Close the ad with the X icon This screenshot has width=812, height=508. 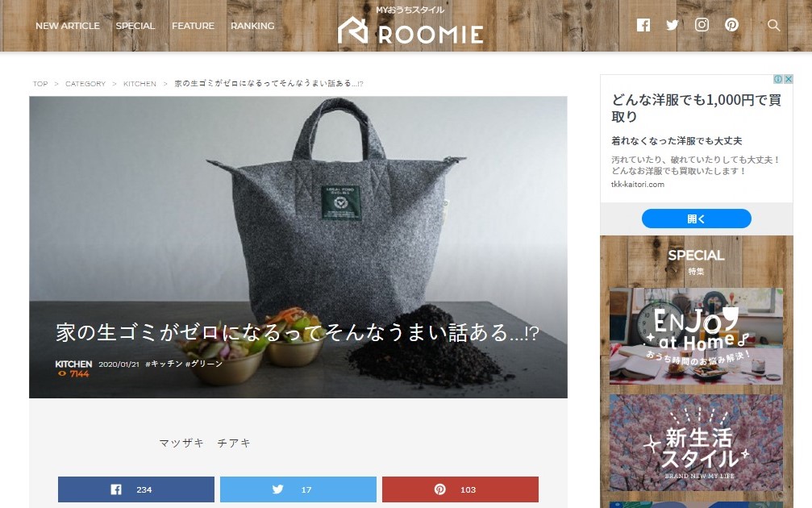(788, 79)
